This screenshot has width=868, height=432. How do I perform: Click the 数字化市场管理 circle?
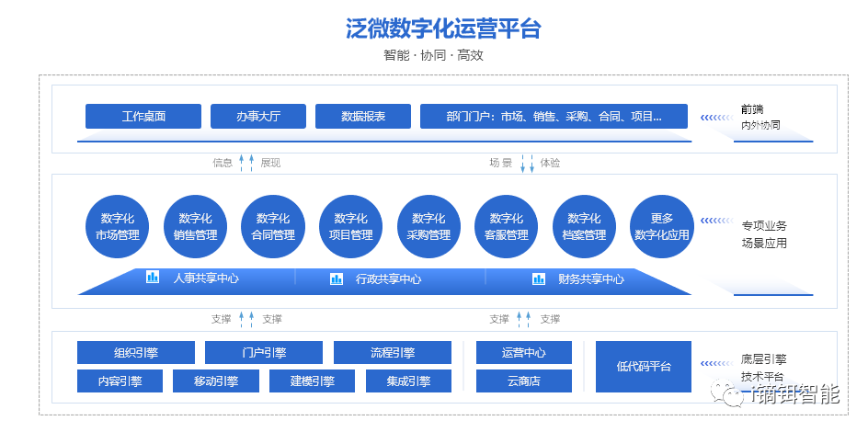pyautogui.click(x=118, y=226)
